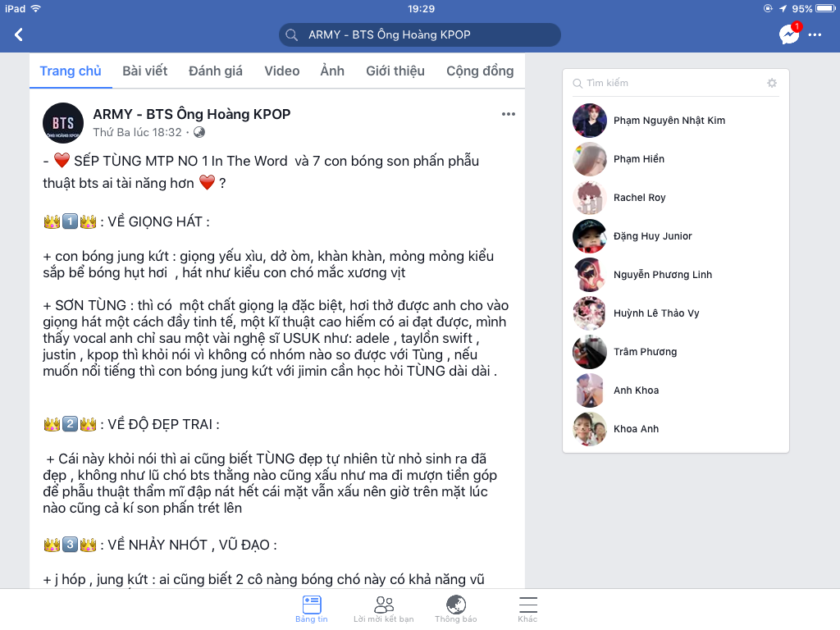Open the Khác hamburger menu

[x=527, y=609]
